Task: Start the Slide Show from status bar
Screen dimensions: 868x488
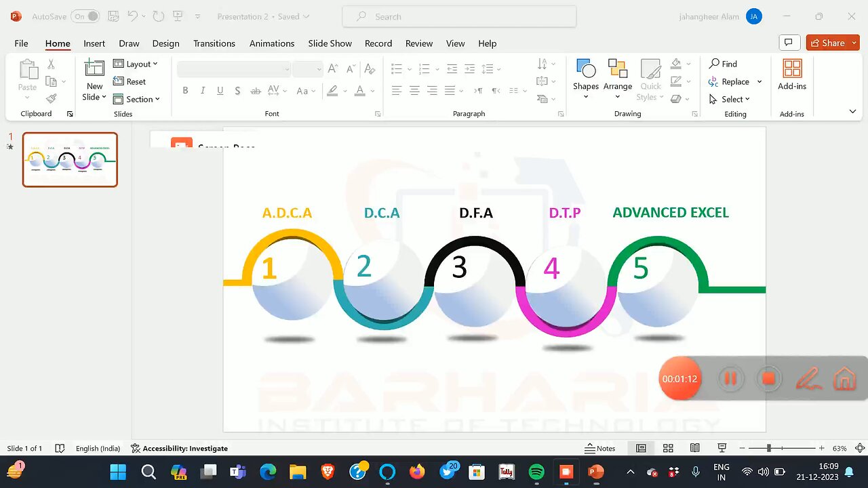Action: [x=722, y=448]
